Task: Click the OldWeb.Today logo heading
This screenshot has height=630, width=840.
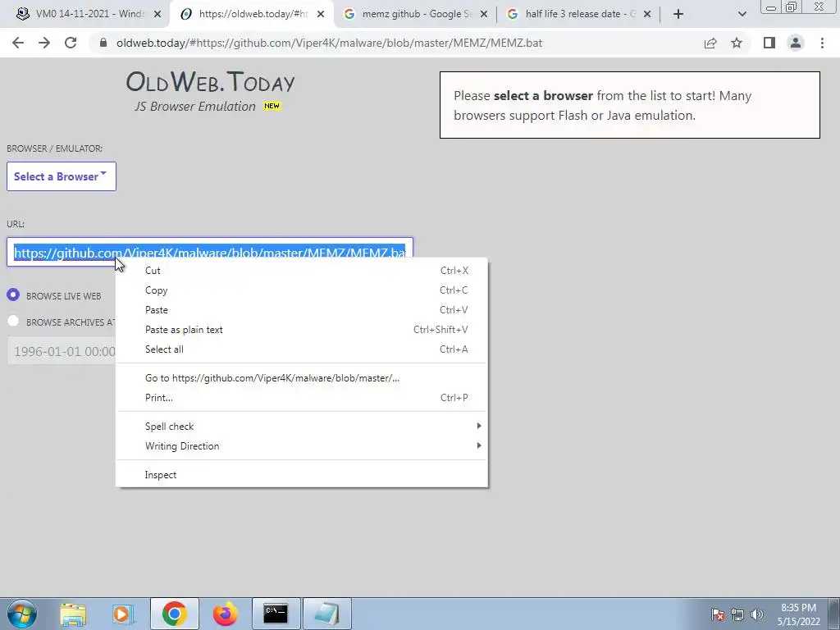Action: tap(210, 82)
